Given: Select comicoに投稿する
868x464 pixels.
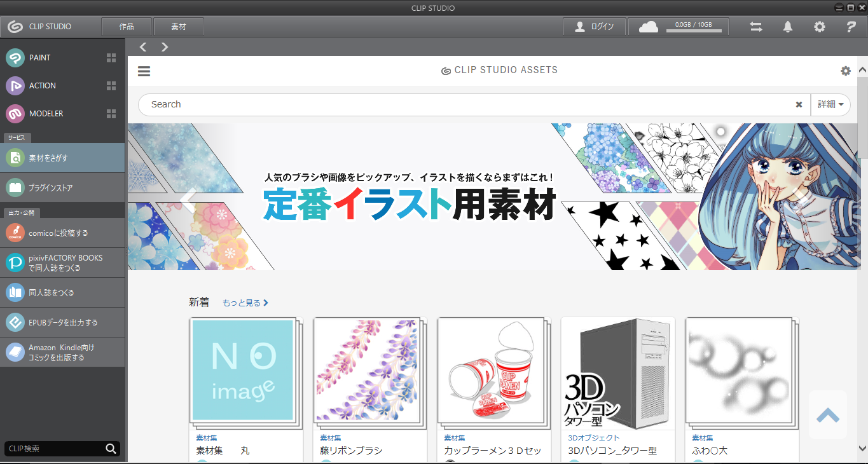Looking at the screenshot, I should [62, 233].
